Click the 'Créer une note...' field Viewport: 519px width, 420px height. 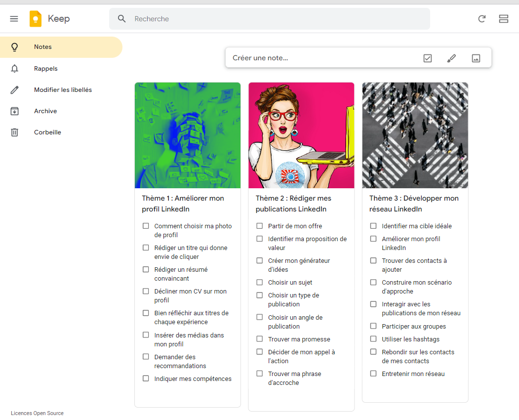tap(321, 58)
